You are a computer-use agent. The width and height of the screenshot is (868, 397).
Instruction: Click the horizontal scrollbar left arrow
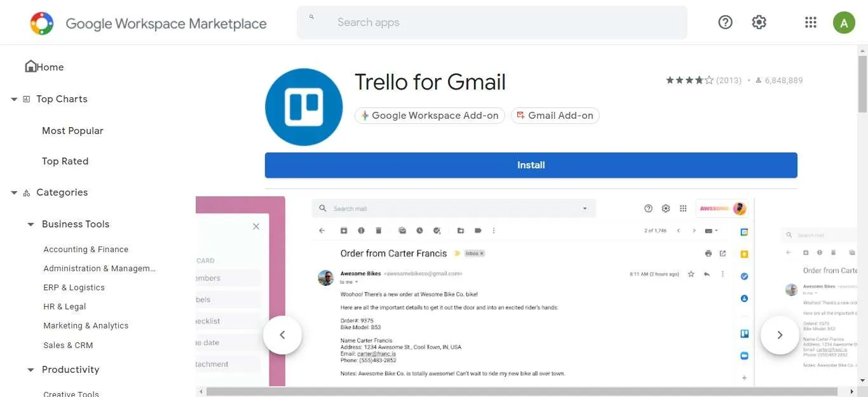pyautogui.click(x=200, y=391)
